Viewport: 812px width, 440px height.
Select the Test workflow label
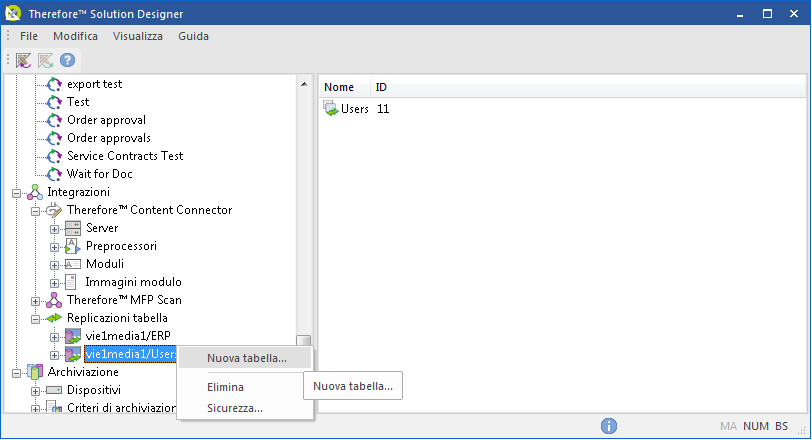(78, 102)
